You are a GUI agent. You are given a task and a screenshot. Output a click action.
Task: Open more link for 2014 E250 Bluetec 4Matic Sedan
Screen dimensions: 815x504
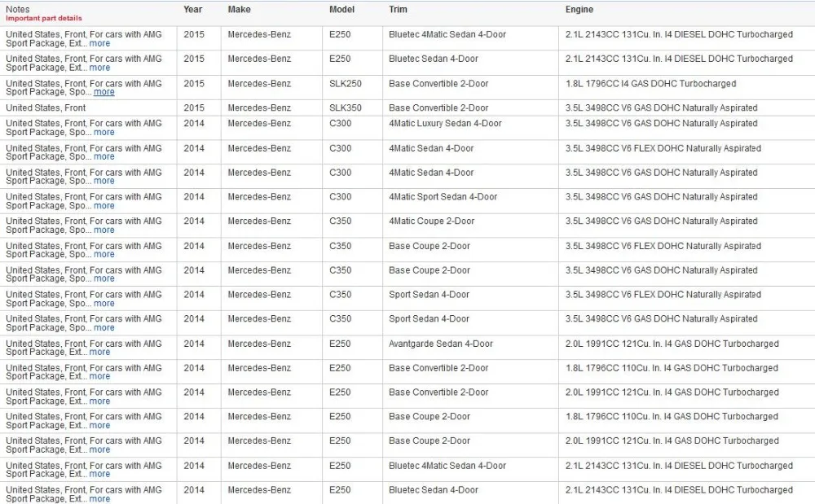99,475
